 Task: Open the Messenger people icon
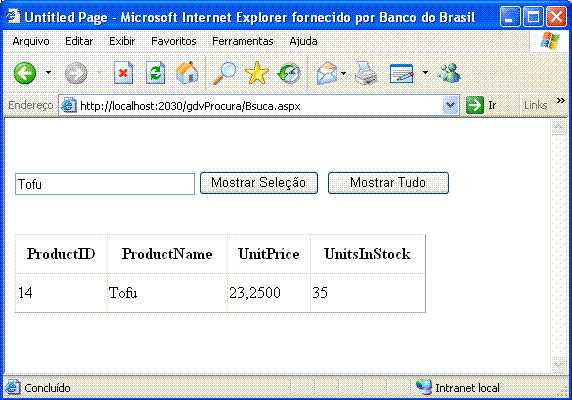(449, 73)
